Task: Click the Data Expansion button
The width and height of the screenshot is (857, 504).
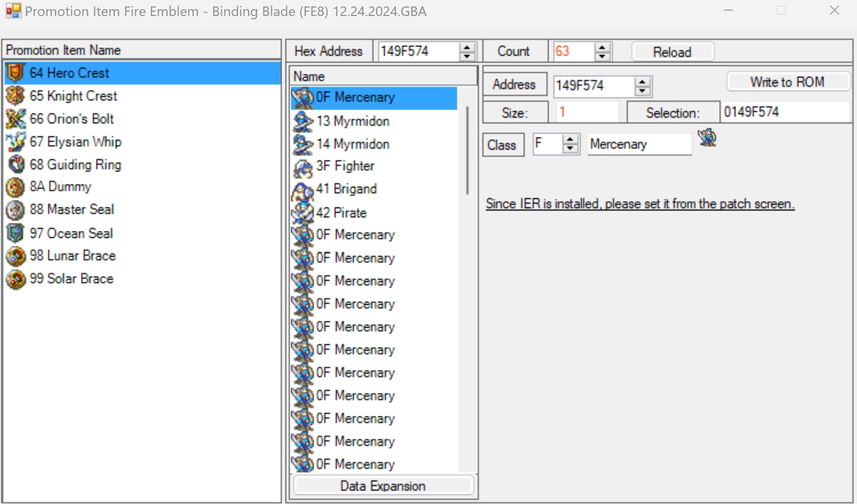Action: click(x=383, y=486)
